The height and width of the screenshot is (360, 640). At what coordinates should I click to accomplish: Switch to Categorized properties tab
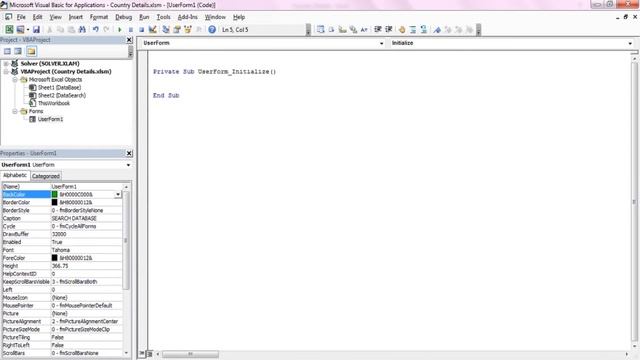point(46,176)
